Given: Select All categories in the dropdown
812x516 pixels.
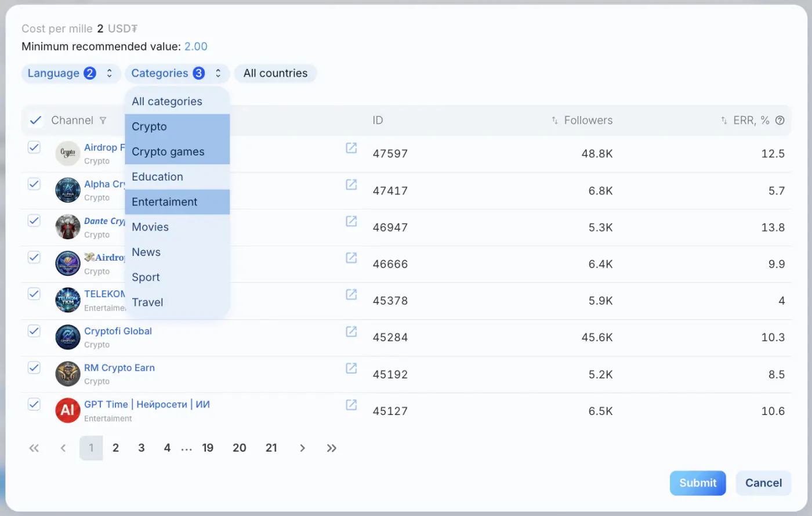Looking at the screenshot, I should [177, 102].
